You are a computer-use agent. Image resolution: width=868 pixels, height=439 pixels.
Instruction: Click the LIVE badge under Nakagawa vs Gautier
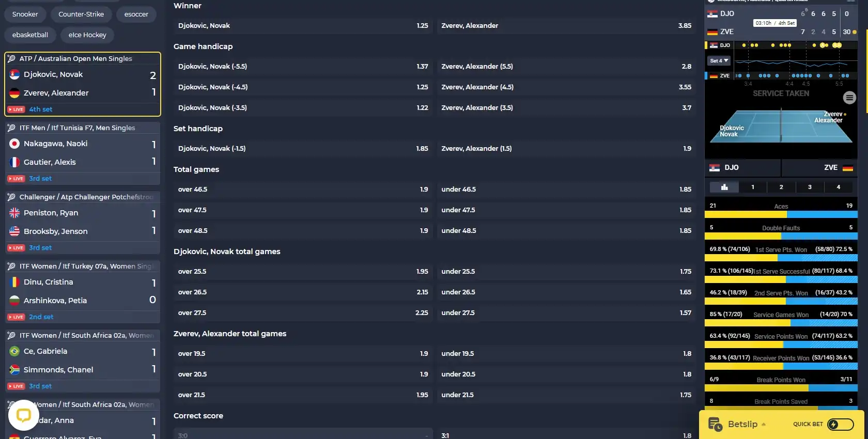tap(16, 179)
